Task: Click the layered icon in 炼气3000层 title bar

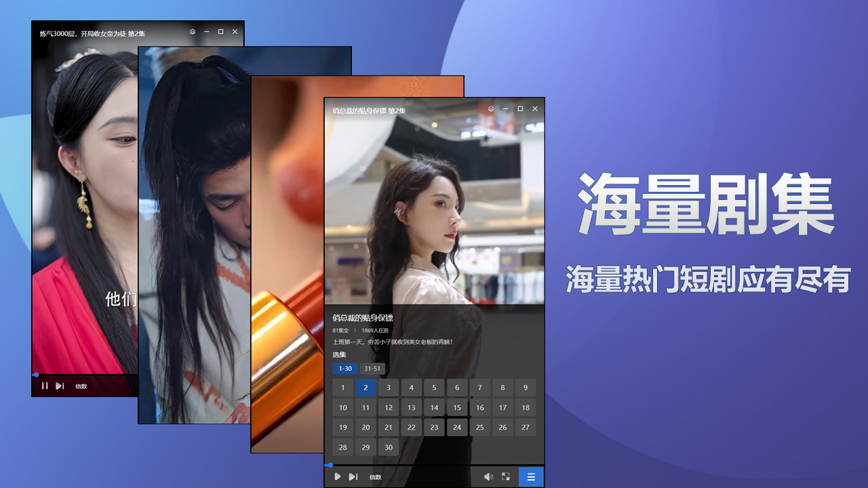Action: point(192,32)
